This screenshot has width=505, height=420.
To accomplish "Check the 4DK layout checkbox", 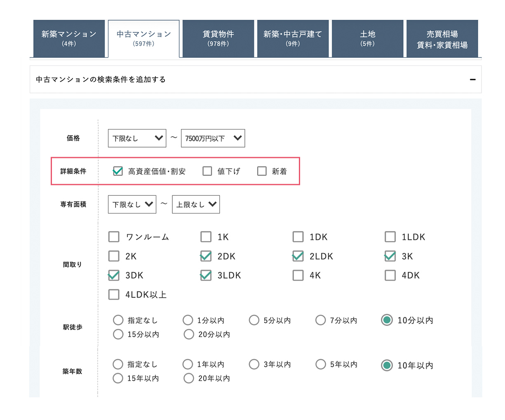I will click(x=390, y=275).
